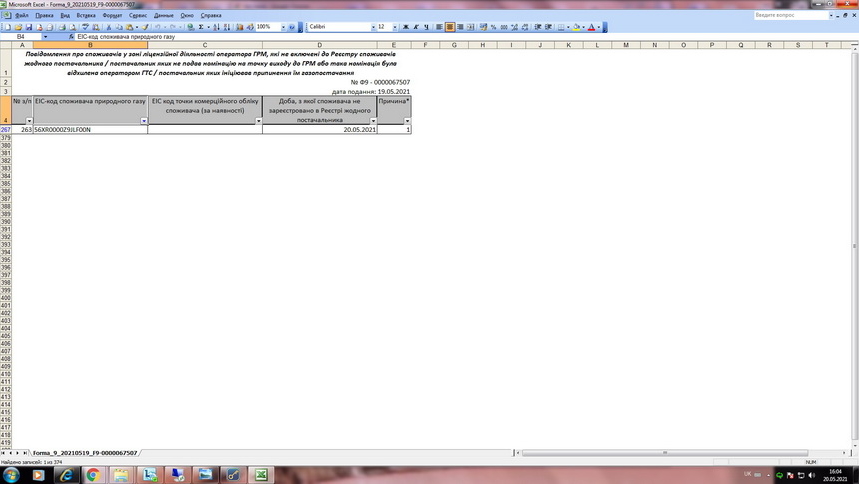The height and width of the screenshot is (484, 859).
Task: Click the Chrome icon in the taskbar
Action: point(92,475)
